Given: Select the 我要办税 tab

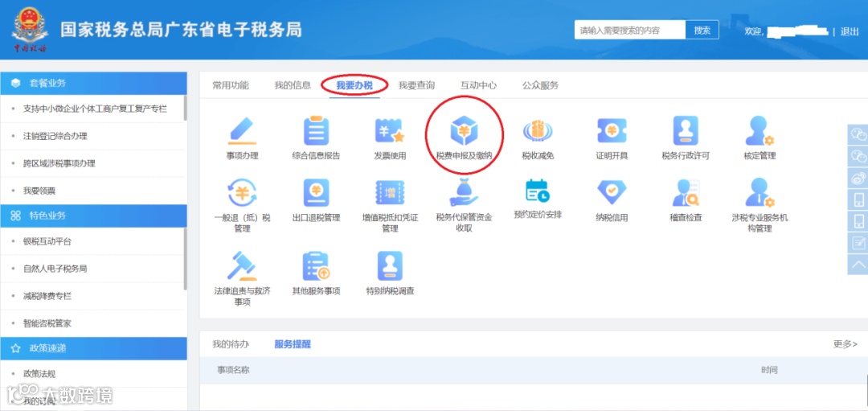Looking at the screenshot, I should (x=354, y=86).
